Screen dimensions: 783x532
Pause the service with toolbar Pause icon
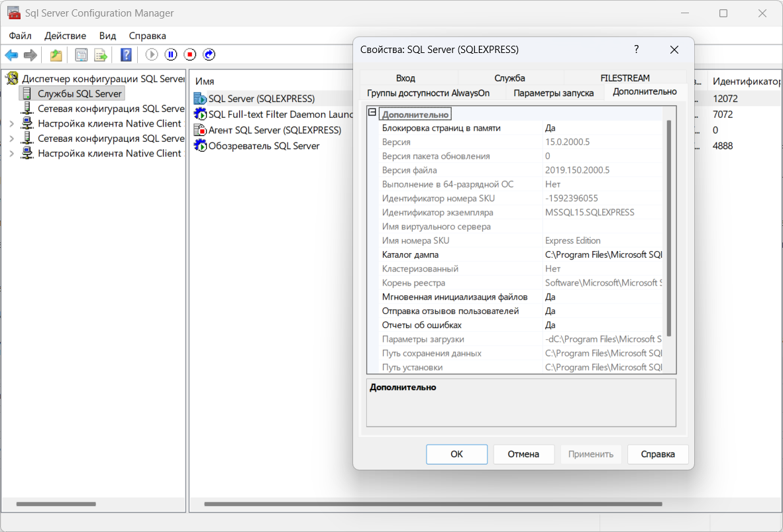[x=171, y=55]
